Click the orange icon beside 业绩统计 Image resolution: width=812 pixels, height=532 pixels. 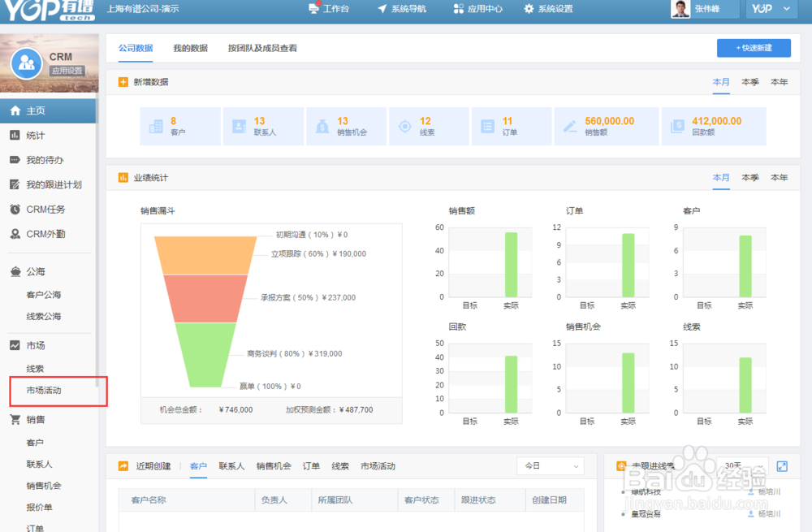[x=123, y=178]
